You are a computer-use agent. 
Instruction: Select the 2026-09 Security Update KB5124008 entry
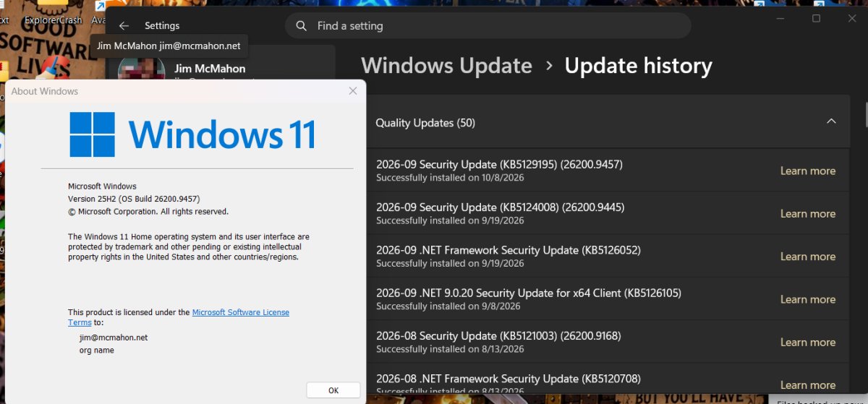[608, 213]
